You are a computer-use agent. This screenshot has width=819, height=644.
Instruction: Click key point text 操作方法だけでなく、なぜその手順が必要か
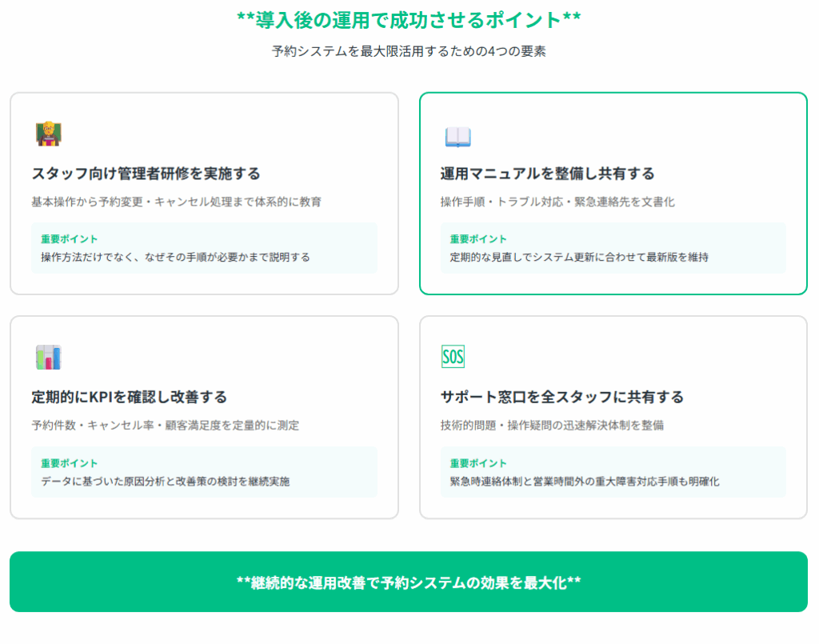click(x=175, y=258)
